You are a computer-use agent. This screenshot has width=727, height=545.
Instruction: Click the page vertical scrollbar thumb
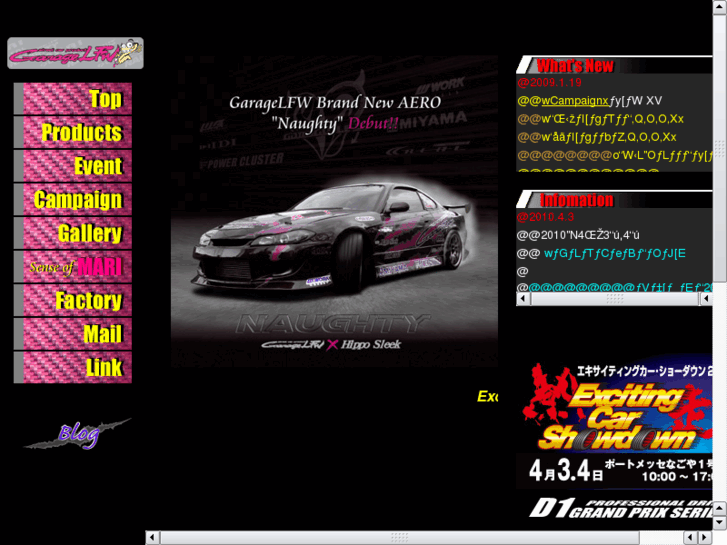click(720, 147)
